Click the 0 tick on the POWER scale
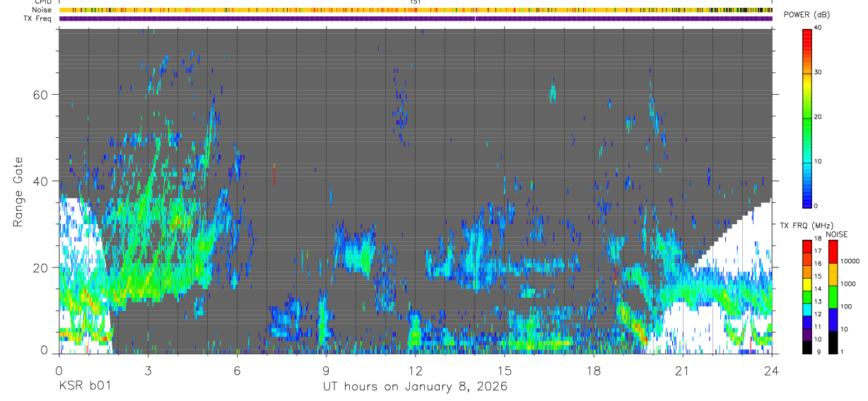 point(816,207)
